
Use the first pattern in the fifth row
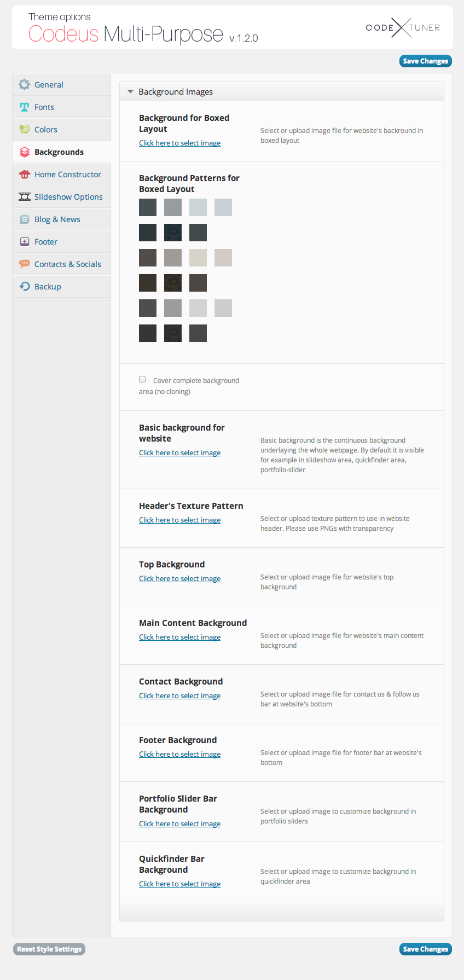148,308
